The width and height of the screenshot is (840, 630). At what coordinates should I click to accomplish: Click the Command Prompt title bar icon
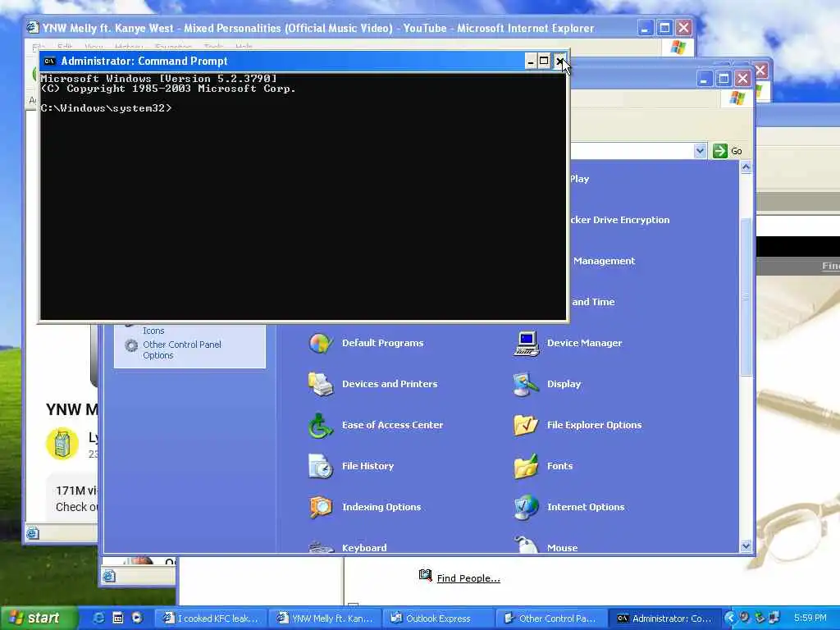point(50,61)
